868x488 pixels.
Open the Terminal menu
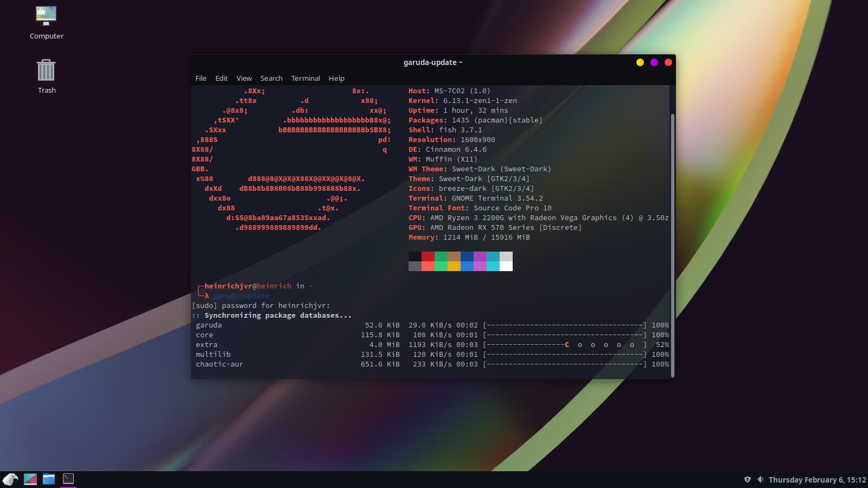click(305, 78)
